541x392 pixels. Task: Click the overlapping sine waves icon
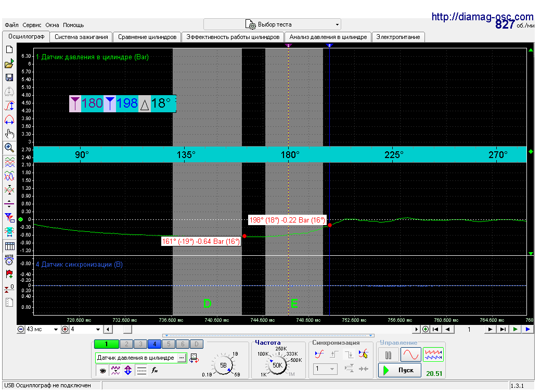(9, 176)
